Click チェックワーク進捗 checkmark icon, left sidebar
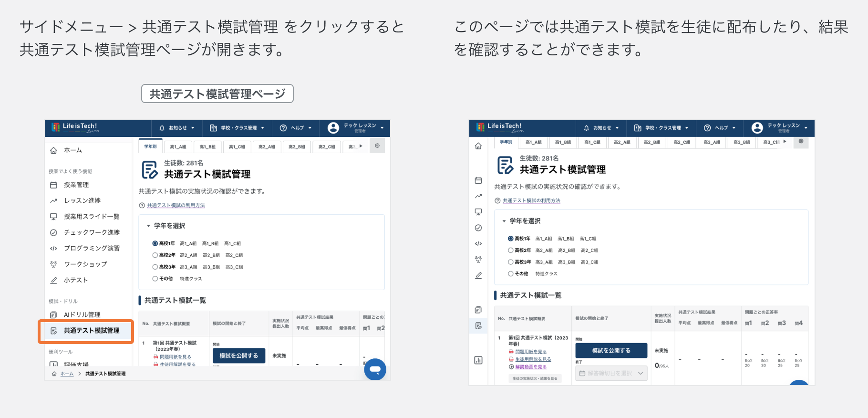Screen dimensions: 868x418 53,232
